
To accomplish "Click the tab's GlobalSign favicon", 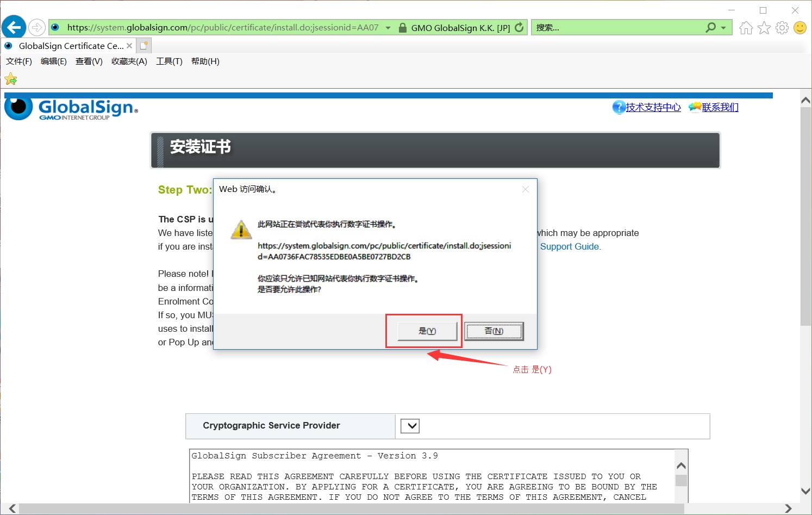I will (x=9, y=46).
